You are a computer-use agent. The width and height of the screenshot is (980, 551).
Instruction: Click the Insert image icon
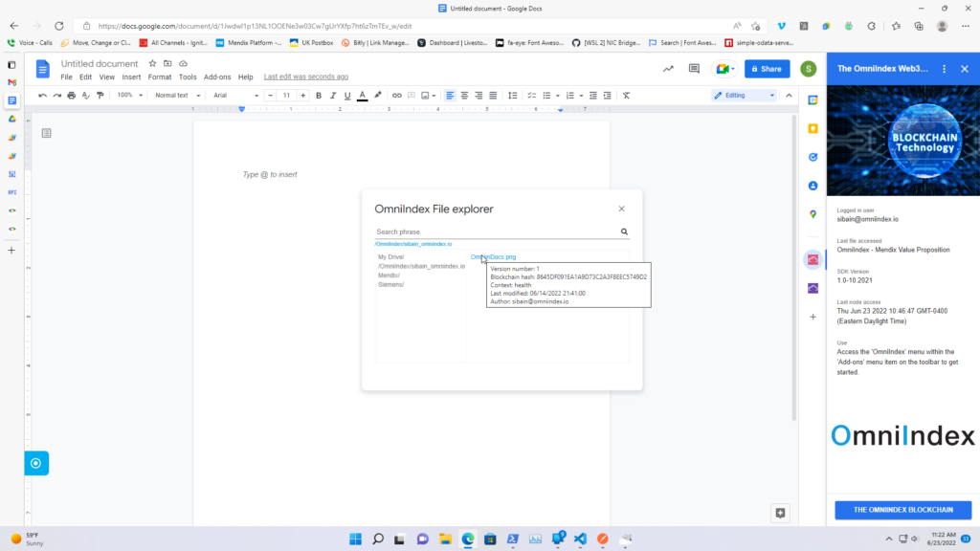coord(425,96)
